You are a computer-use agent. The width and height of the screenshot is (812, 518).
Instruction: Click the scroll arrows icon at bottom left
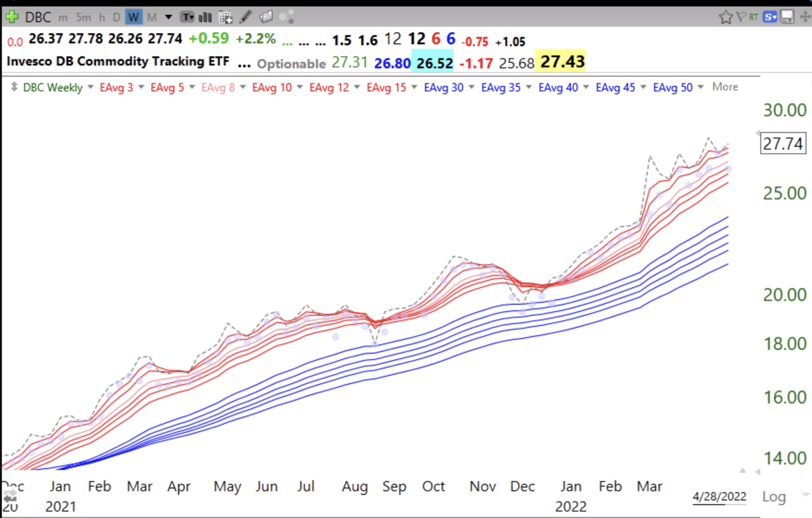(10, 497)
